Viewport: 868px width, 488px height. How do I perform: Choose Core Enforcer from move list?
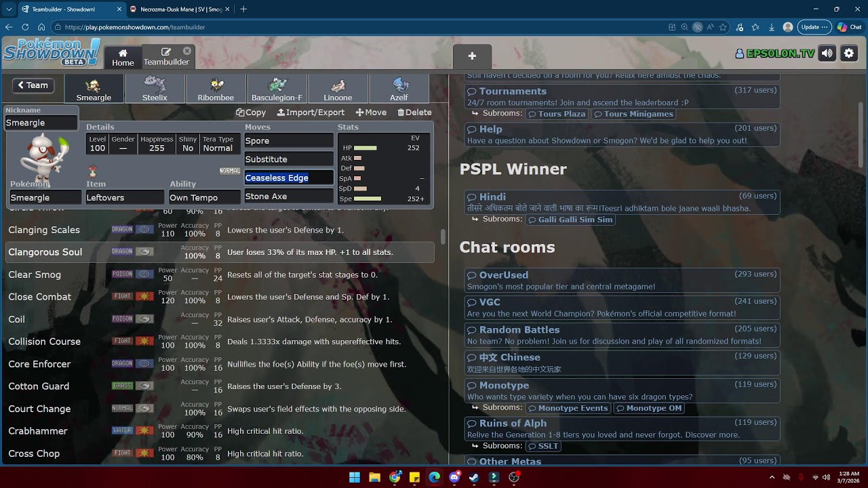point(220,364)
